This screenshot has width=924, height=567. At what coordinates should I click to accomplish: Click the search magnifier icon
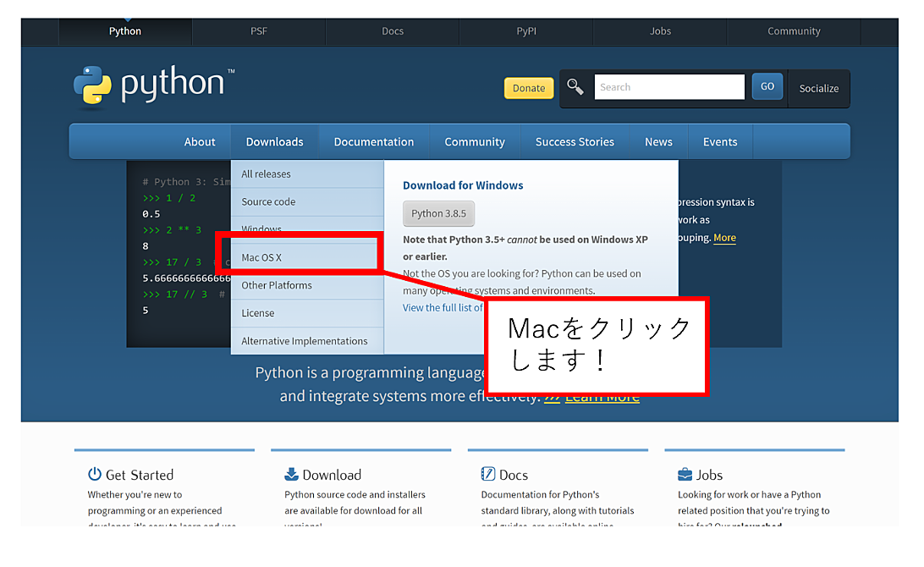575,87
